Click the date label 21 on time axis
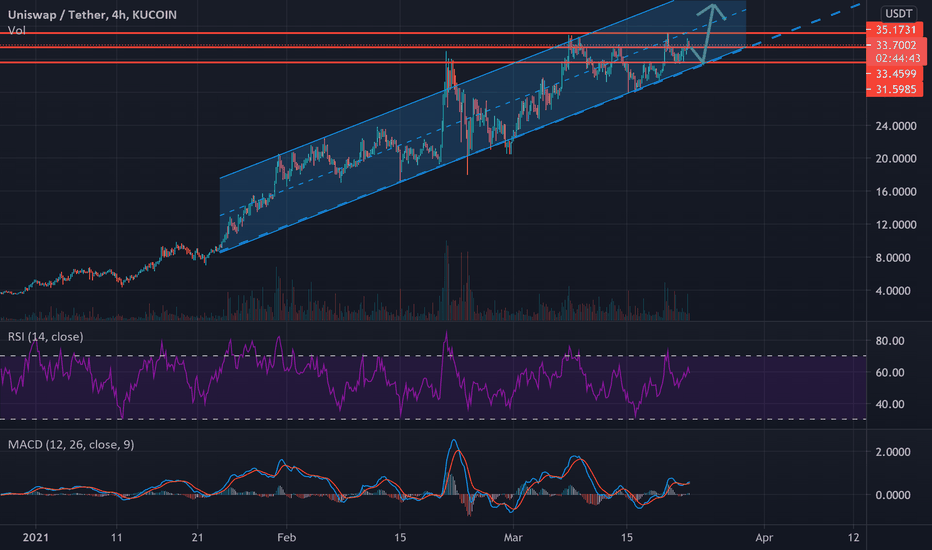932x550 pixels. 197,538
